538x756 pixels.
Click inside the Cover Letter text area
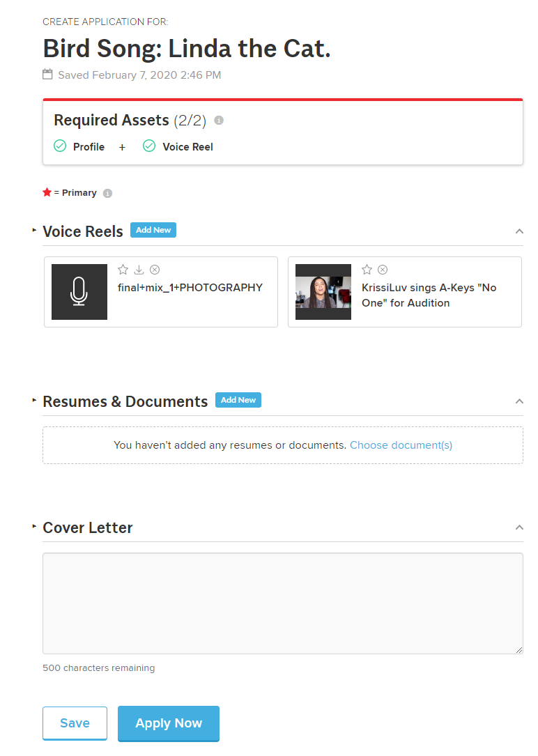click(282, 603)
